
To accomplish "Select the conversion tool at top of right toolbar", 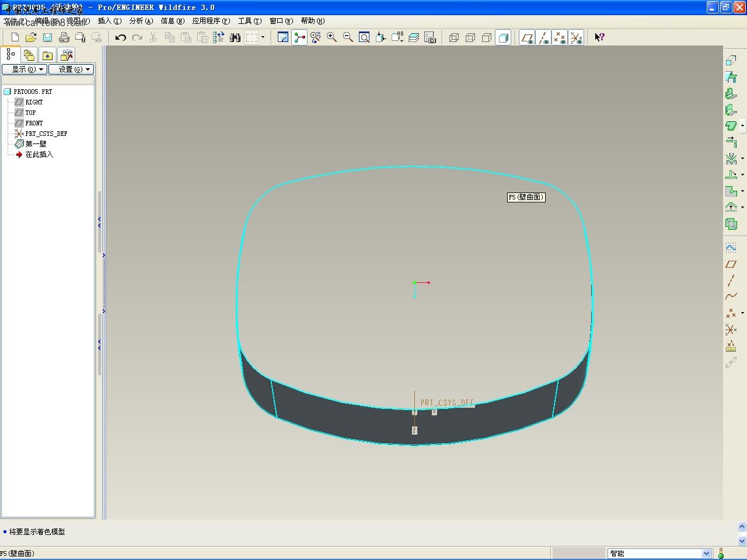I will coord(731,61).
